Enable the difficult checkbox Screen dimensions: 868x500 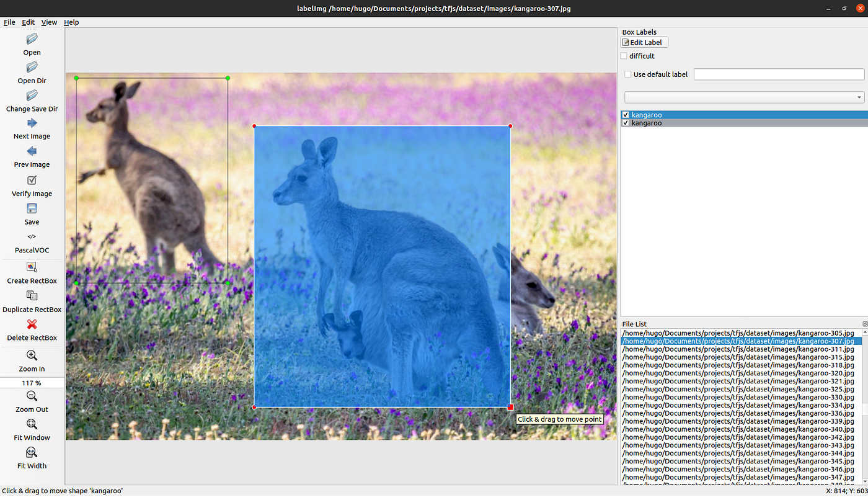pyautogui.click(x=624, y=56)
